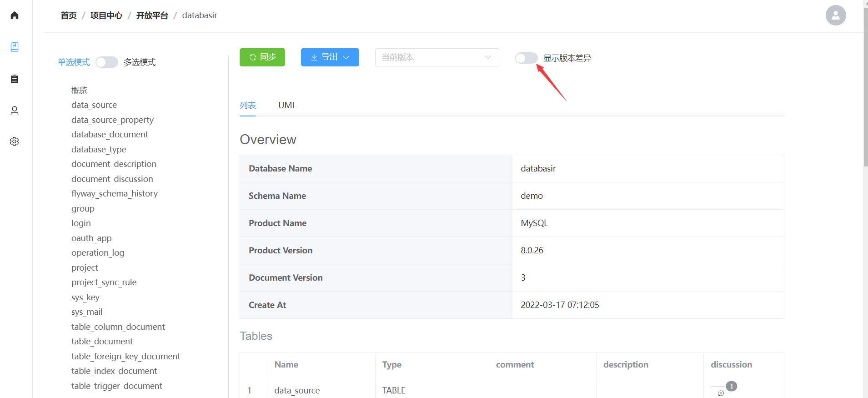The image size is (868, 398).
Task: Go to 首页 breadcrumb link
Action: (69, 15)
